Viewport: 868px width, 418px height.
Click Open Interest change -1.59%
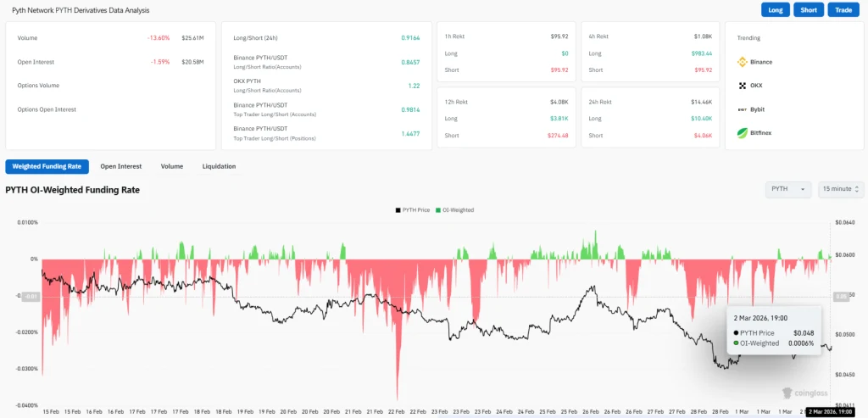tap(160, 62)
